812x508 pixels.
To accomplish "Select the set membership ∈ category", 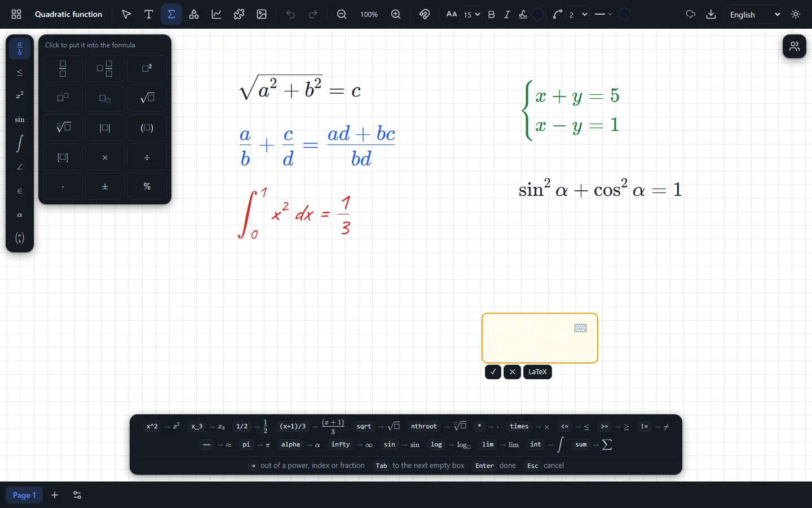I will point(20,191).
